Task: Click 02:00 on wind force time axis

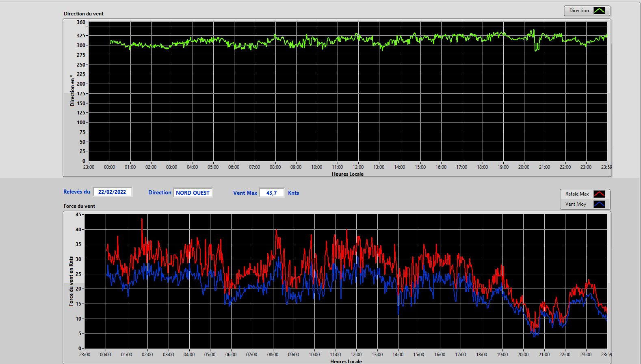Action: (147, 355)
